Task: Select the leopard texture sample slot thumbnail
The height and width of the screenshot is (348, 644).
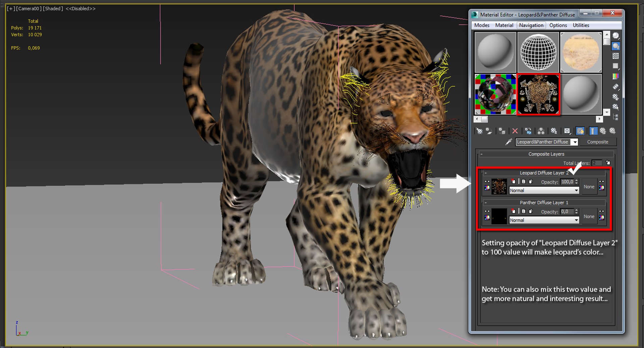Action: pos(538,94)
